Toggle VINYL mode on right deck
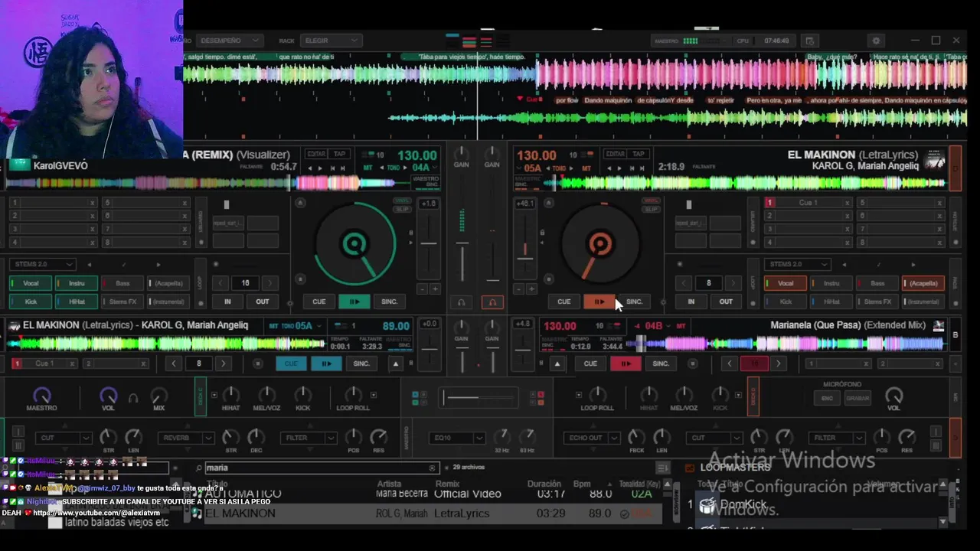 651,201
